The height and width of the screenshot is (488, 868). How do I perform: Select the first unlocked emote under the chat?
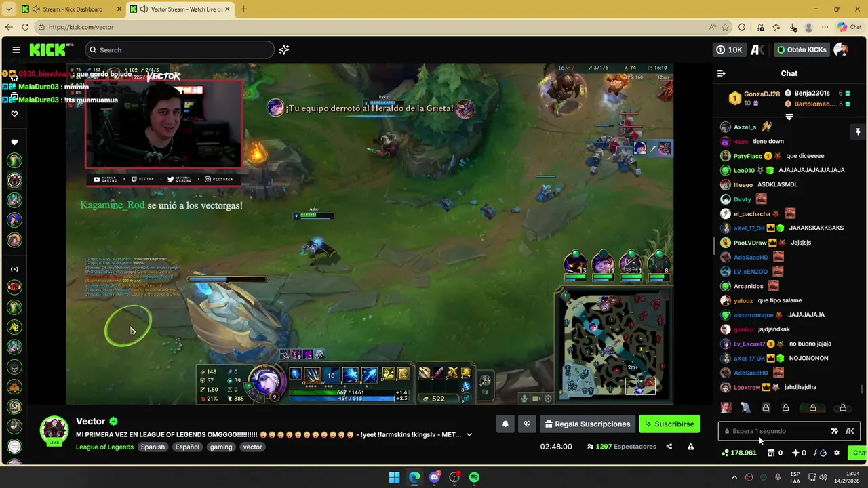pyautogui.click(x=726, y=407)
